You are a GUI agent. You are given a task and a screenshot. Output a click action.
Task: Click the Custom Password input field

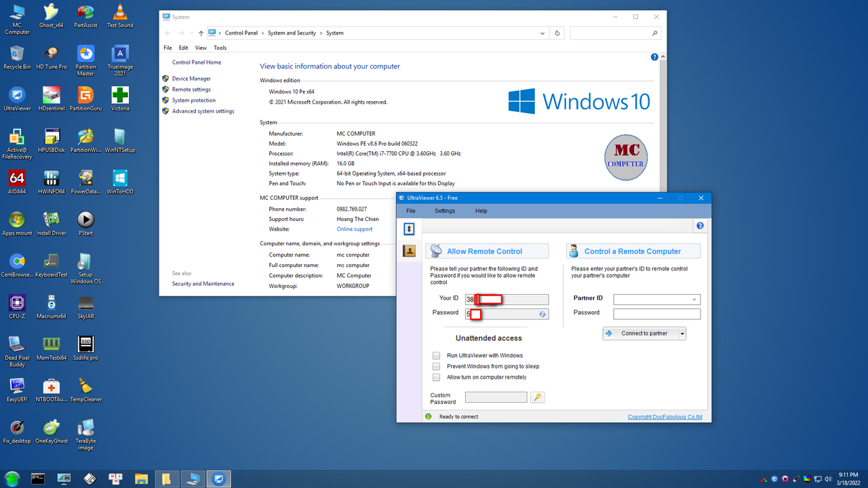pos(496,397)
